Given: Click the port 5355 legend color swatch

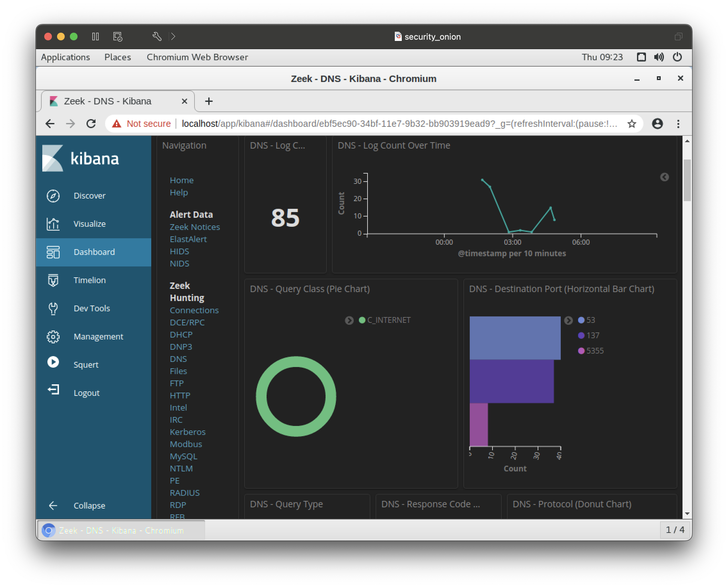Looking at the screenshot, I should tap(581, 351).
